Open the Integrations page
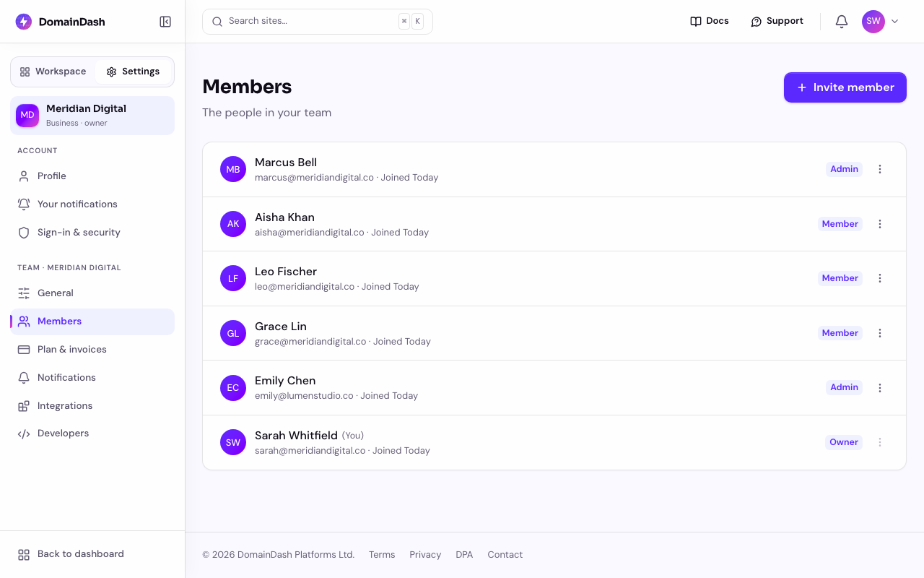The width and height of the screenshot is (924, 578). [92, 406]
